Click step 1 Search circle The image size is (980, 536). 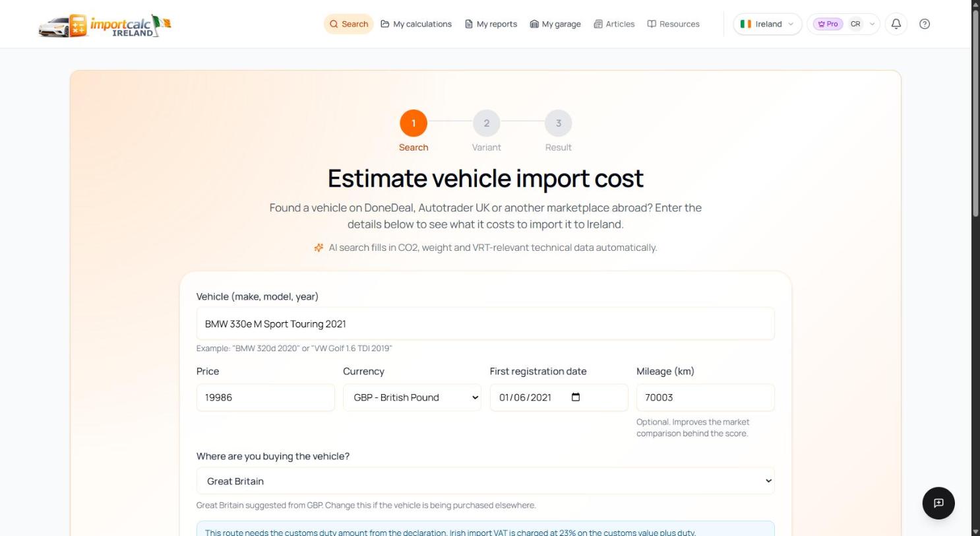point(413,123)
